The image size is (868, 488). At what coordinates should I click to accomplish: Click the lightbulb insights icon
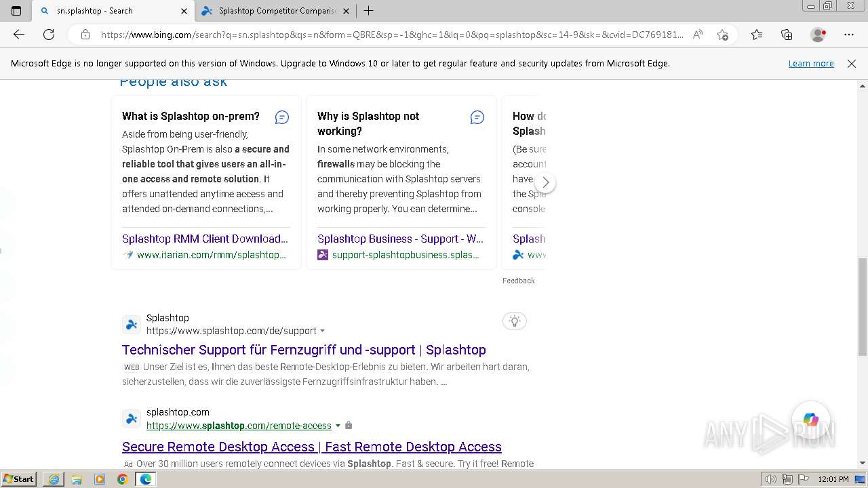tap(515, 321)
